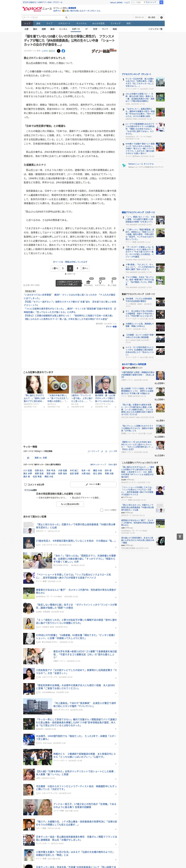Click the search magnifier beside the keyword field
The image size is (186, 868).
click(66, 17)
